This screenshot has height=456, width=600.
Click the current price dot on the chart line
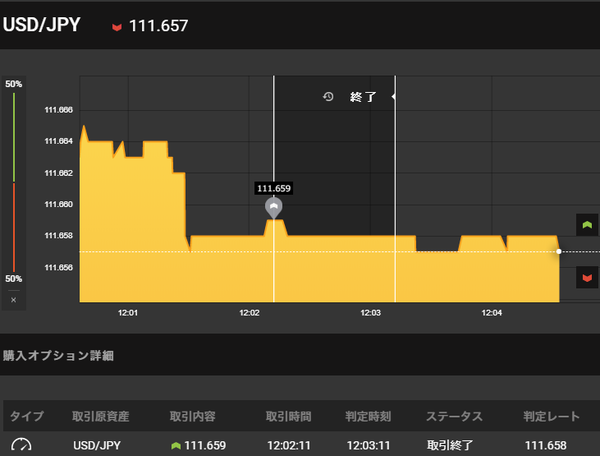[559, 251]
